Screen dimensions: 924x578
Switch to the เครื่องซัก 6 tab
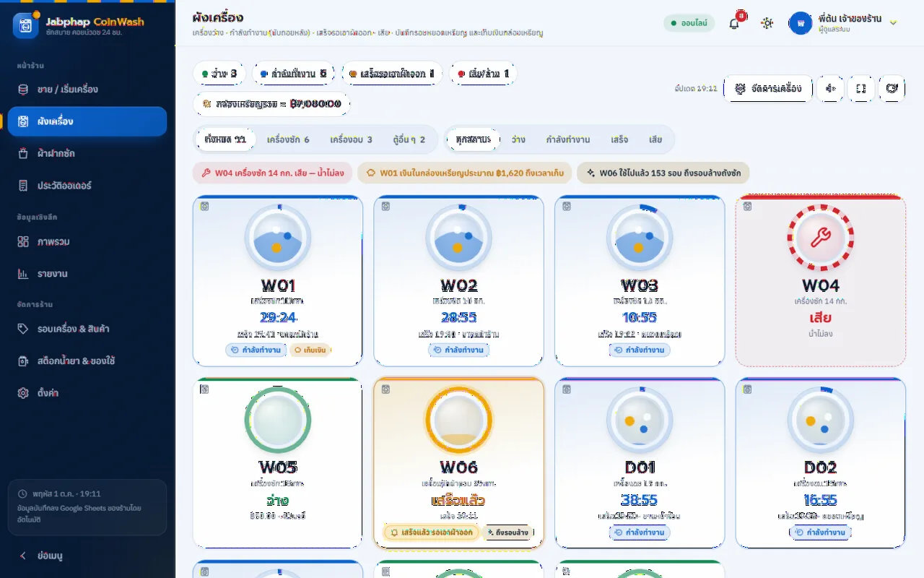(288, 139)
